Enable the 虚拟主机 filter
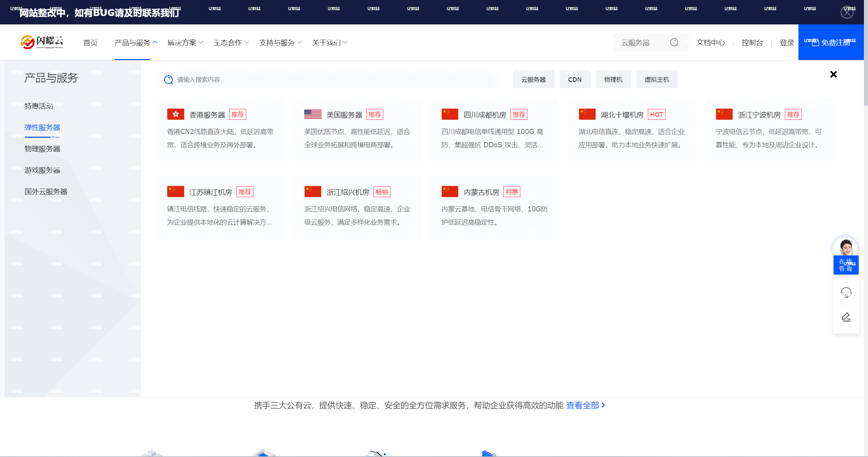The height and width of the screenshot is (457, 868). tap(657, 79)
